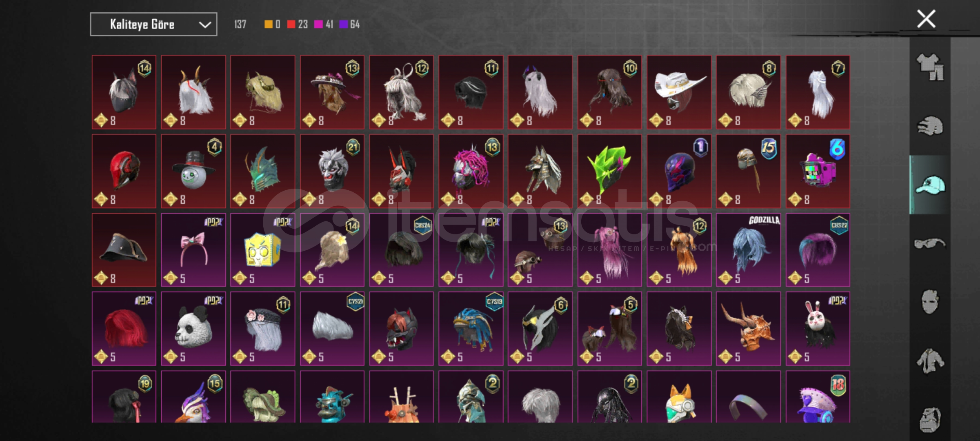The width and height of the screenshot is (980, 441).
Task: Choose the green crystal hair item
Action: 610,171
